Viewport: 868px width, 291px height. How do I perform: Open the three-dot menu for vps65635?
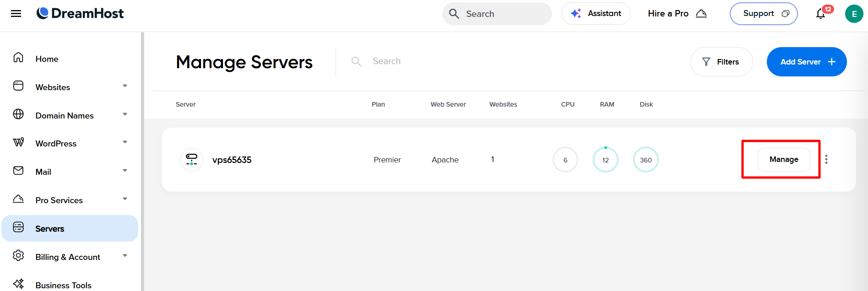(826, 159)
